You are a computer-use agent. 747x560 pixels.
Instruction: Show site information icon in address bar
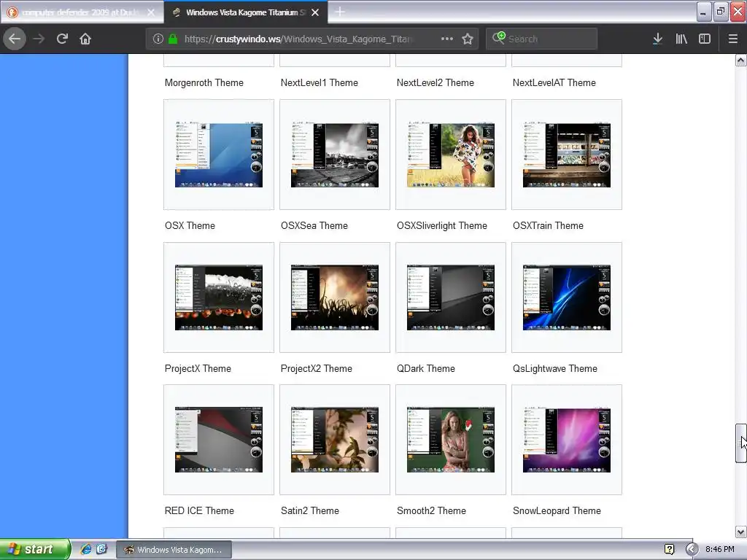click(x=158, y=39)
